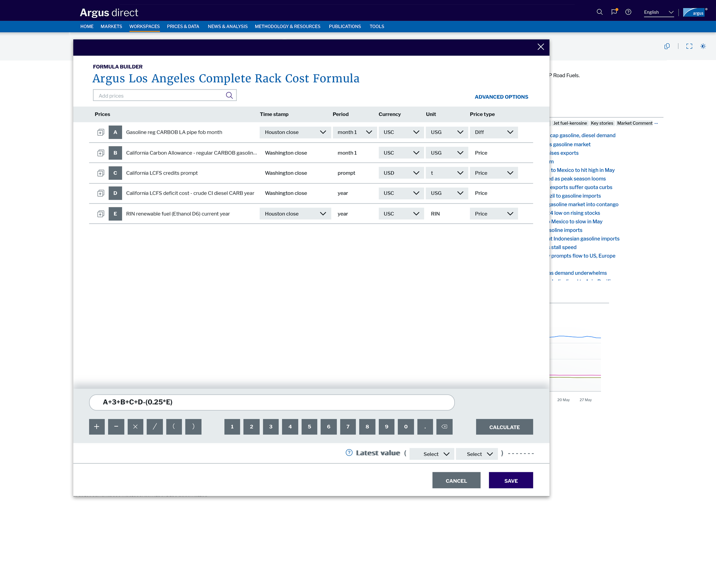The height and width of the screenshot is (588, 716).
Task: Open Houston close time stamp dropdown for A
Action: pos(295,133)
